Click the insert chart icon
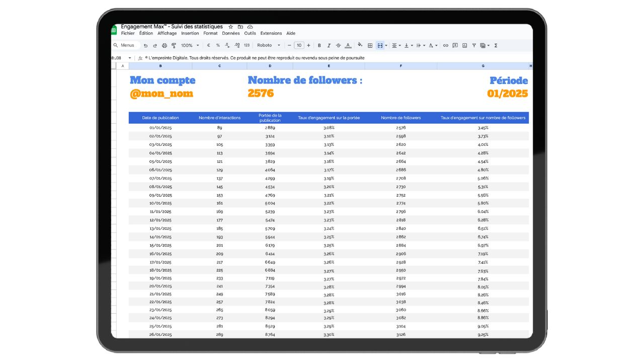 point(464,45)
